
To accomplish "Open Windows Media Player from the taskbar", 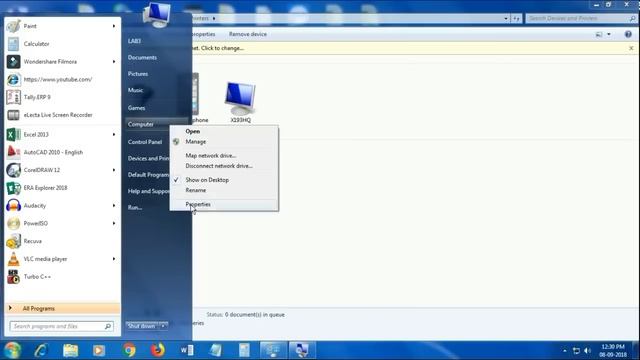I will tap(99, 350).
